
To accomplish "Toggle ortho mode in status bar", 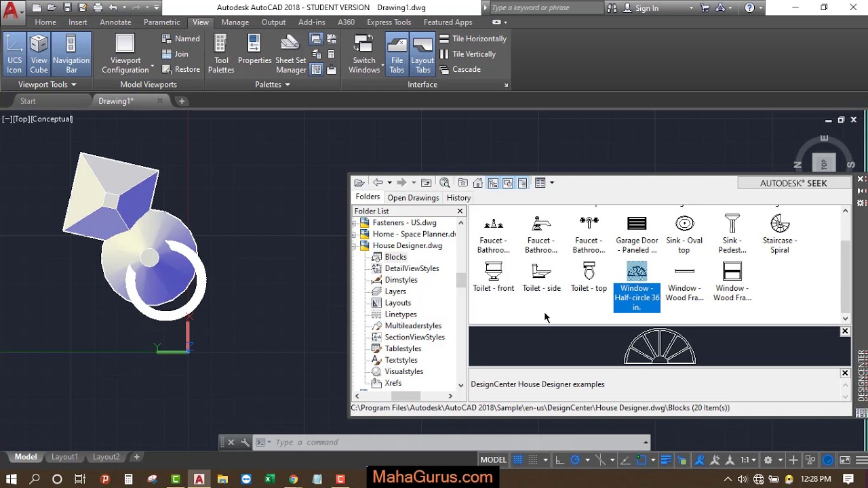I will click(559, 460).
